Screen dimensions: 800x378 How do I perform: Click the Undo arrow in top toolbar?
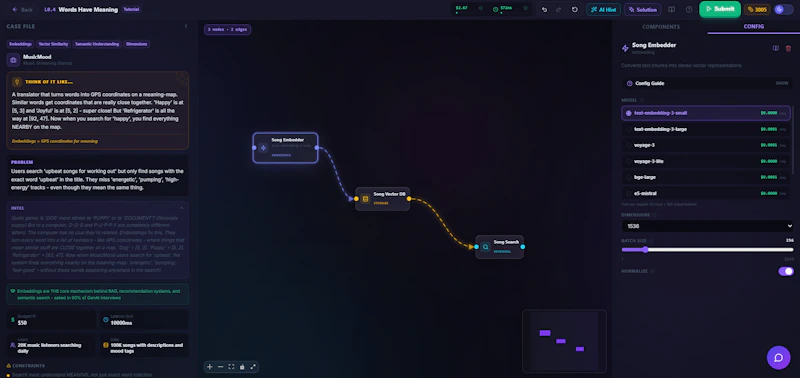544,10
